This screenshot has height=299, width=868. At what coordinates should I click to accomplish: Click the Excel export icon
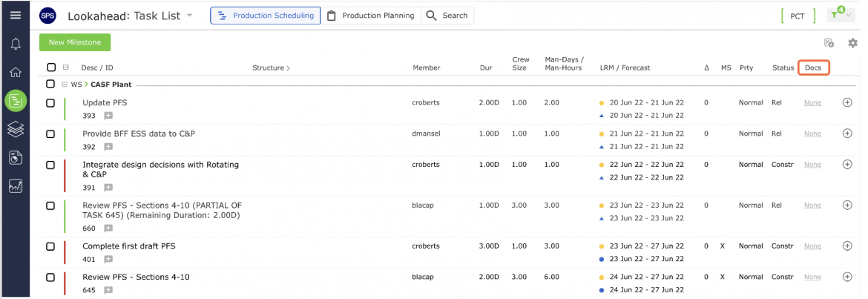tap(829, 42)
